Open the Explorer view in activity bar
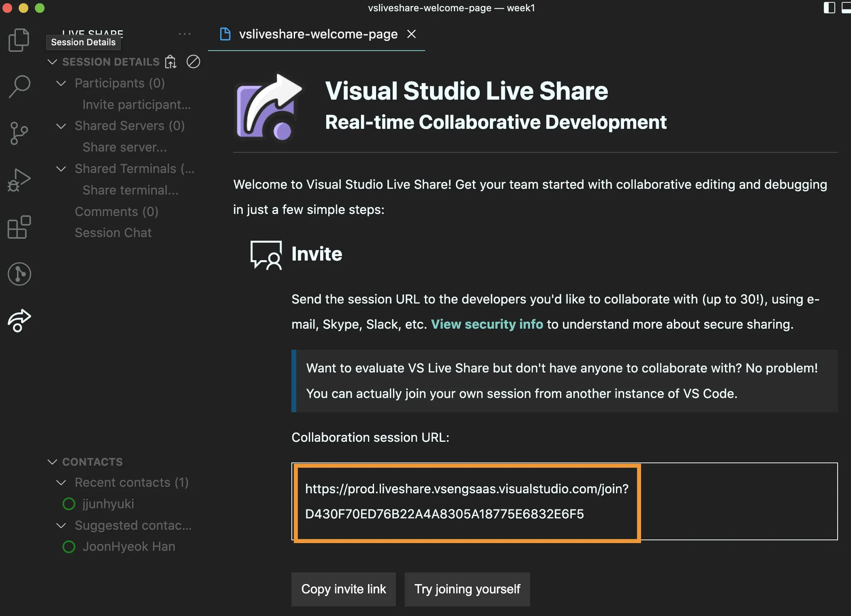This screenshot has width=851, height=616. [19, 40]
